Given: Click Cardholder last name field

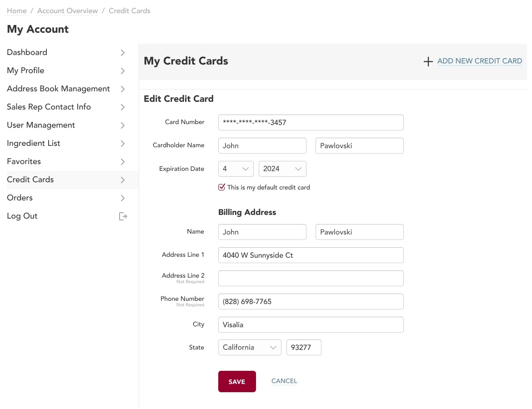Looking at the screenshot, I should (x=360, y=145).
